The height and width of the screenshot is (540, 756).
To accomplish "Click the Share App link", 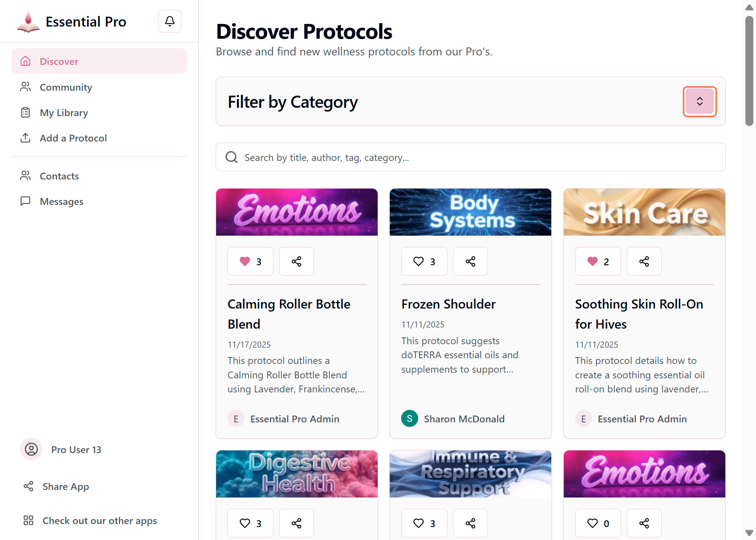I will (66, 486).
